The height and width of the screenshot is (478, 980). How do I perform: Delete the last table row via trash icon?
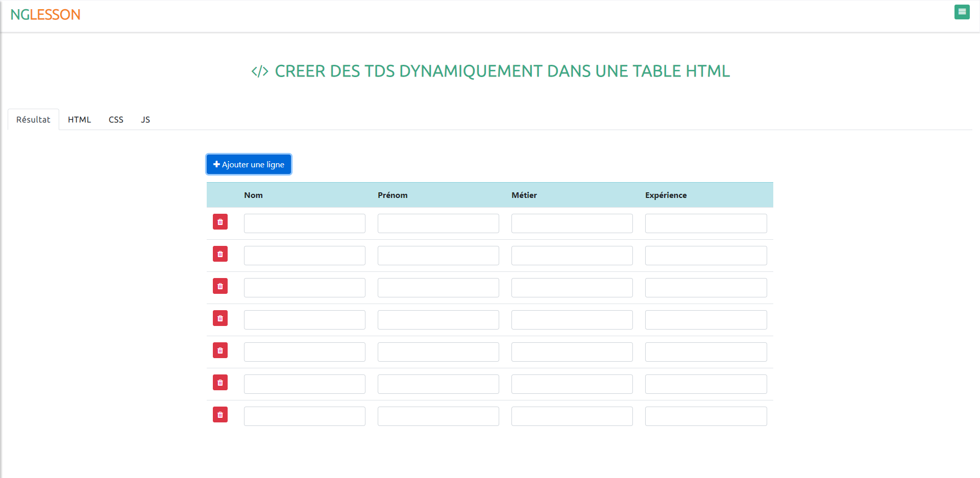220,415
